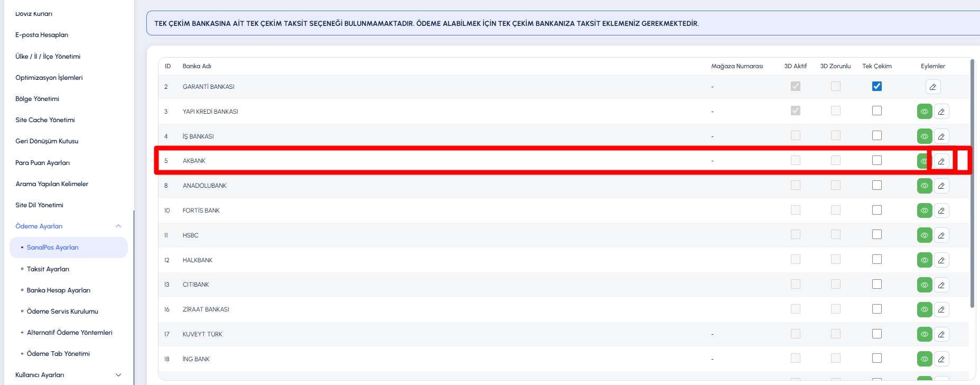This screenshot has height=385, width=980.
Task: Check Tek Çekim for HALKBANK
Action: pos(877,259)
